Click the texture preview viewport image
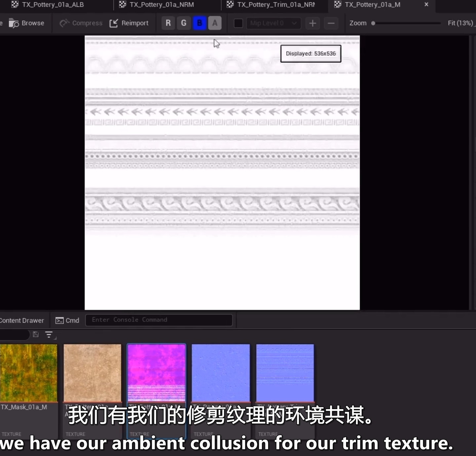Image resolution: width=476 pixels, height=456 pixels. coord(222,173)
